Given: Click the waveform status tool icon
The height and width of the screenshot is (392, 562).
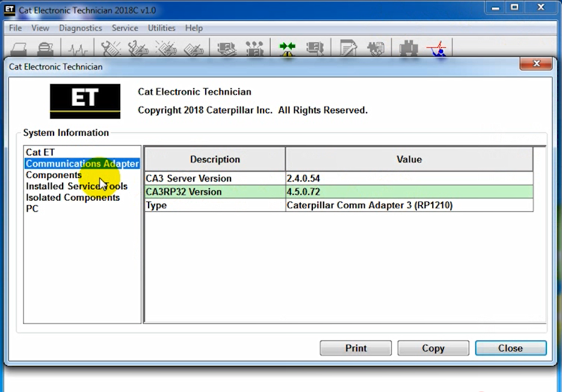Looking at the screenshot, I should click(78, 49).
